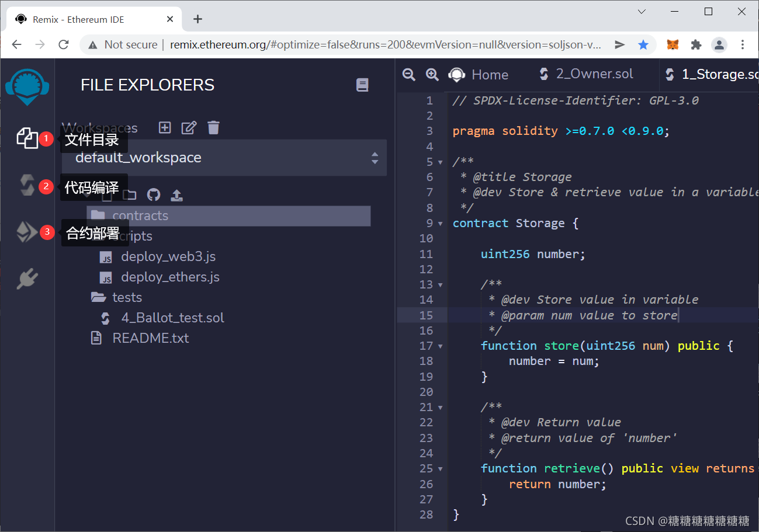Open the documentation book icon
The height and width of the screenshot is (532, 759).
point(362,85)
